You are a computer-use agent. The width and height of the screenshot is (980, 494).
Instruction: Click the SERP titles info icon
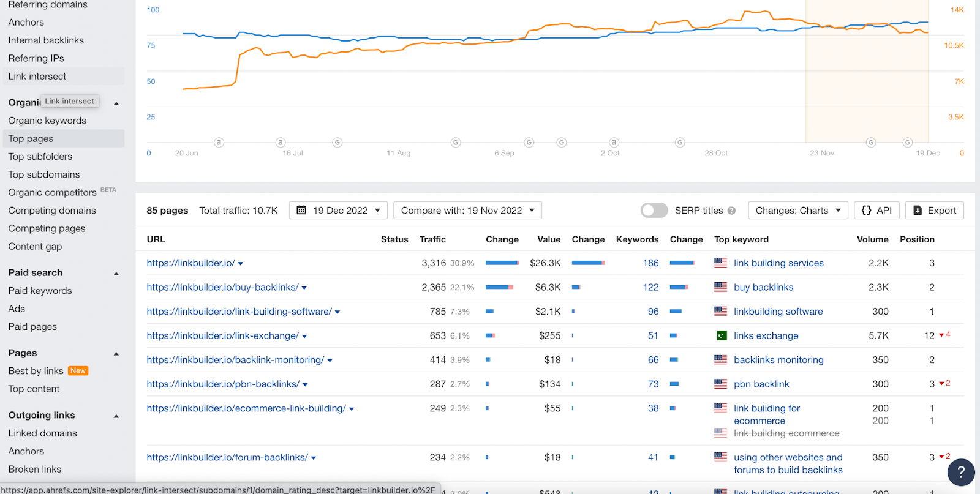pyautogui.click(x=731, y=211)
